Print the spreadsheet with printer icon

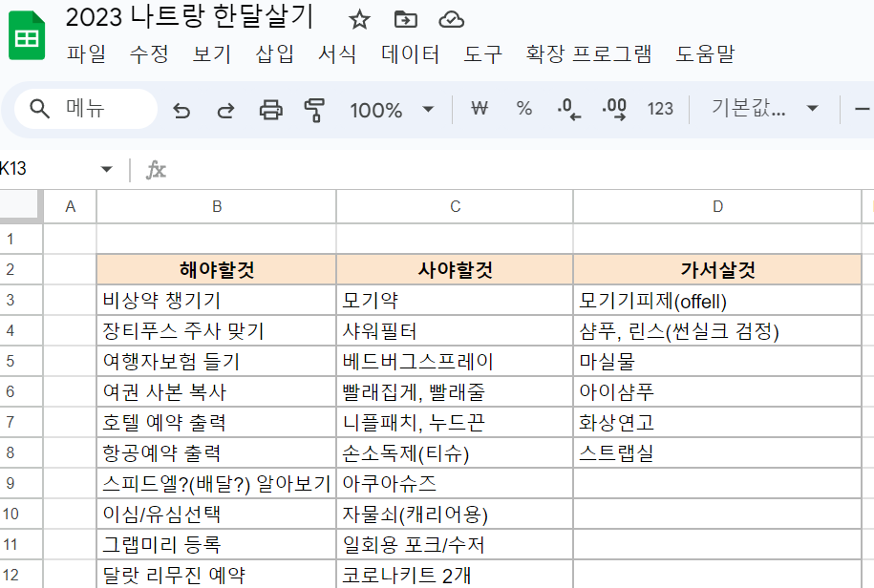[271, 110]
